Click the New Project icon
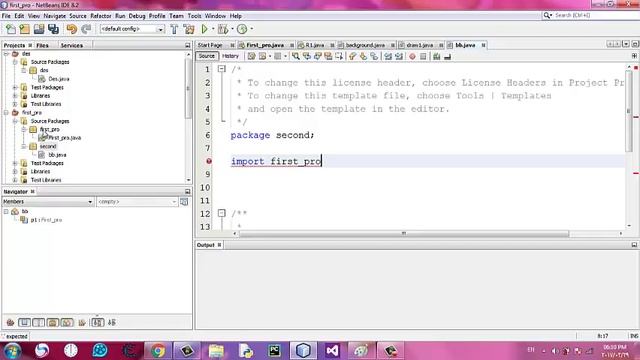This screenshot has height=360, width=640. coord(24,29)
